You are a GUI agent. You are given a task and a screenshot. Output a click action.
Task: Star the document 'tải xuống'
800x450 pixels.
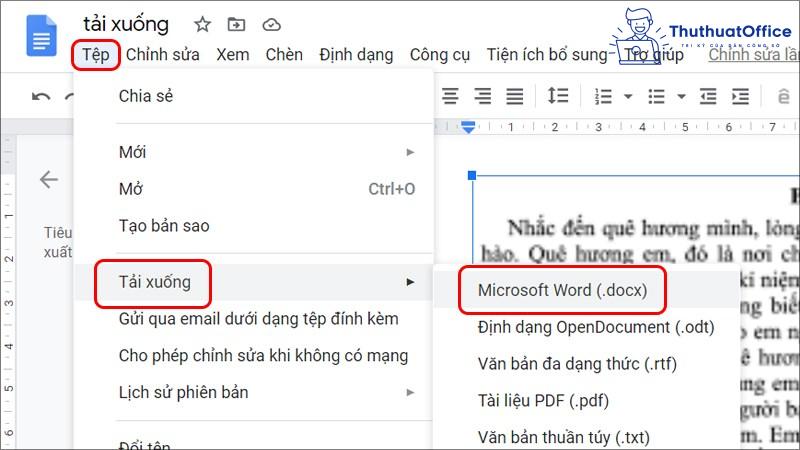coord(203,24)
